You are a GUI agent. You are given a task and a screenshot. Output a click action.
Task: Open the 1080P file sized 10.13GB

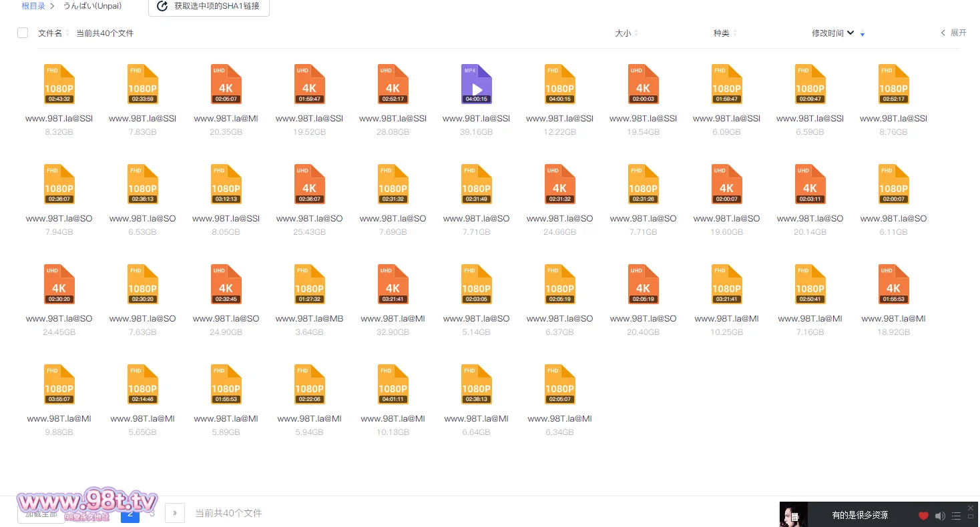(393, 384)
